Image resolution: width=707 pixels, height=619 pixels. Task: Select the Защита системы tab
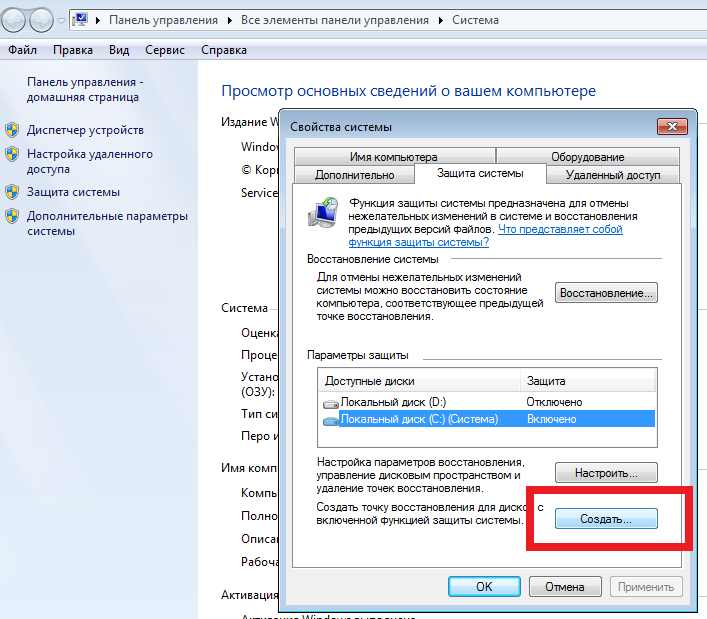pos(480,173)
